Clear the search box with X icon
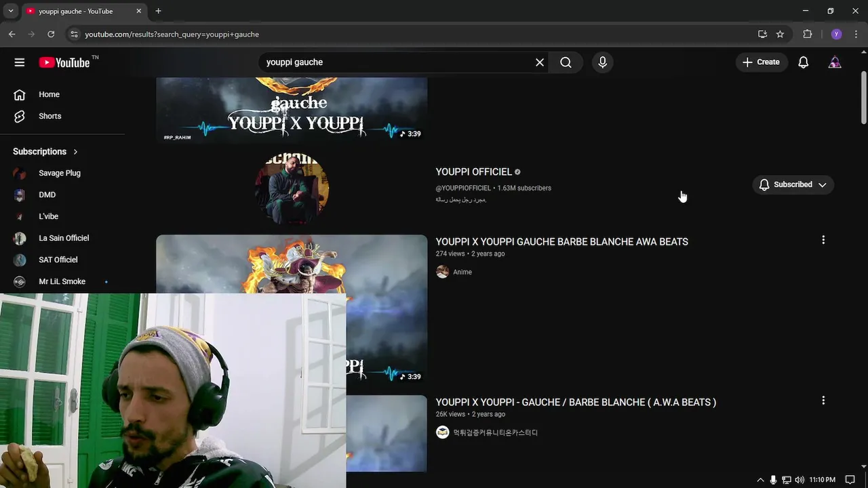The width and height of the screenshot is (868, 488). (540, 62)
